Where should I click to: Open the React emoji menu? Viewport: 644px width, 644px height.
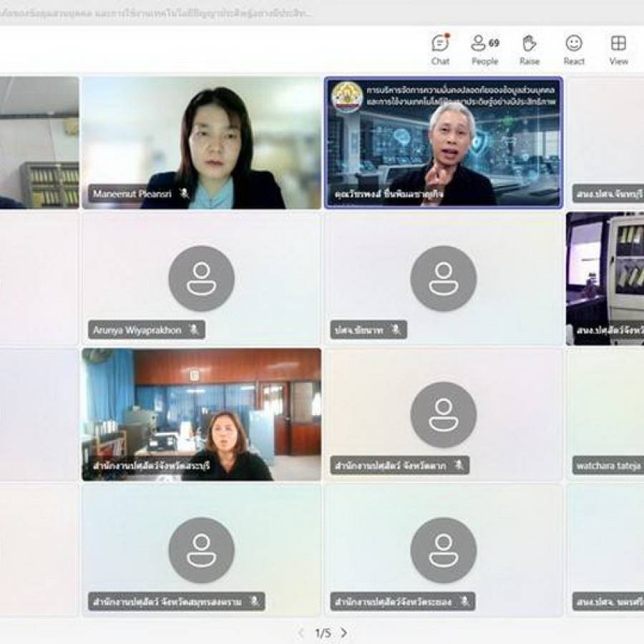tap(574, 49)
